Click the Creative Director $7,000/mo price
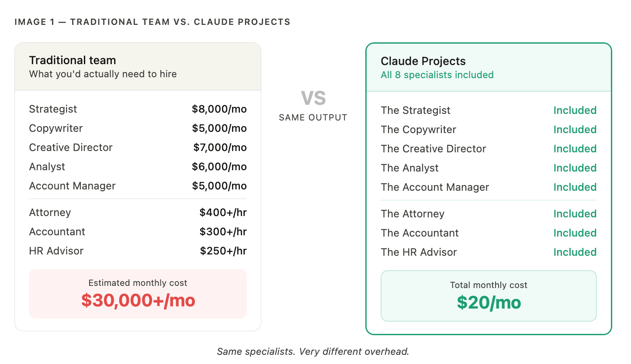Viewport: 631px width, 364px height. coord(220,148)
